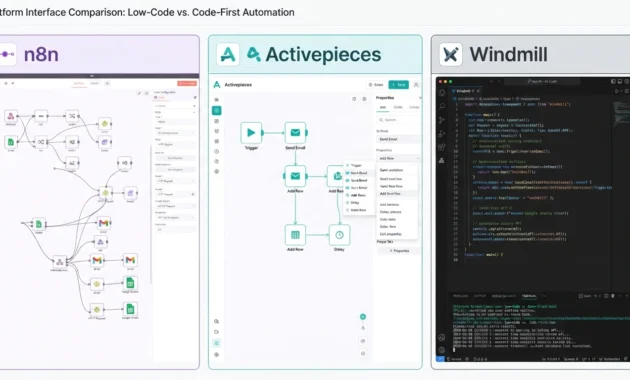Screen dimensions: 630x380
Task: Select the Trigger play node in Activepieces
Action: pos(251,133)
